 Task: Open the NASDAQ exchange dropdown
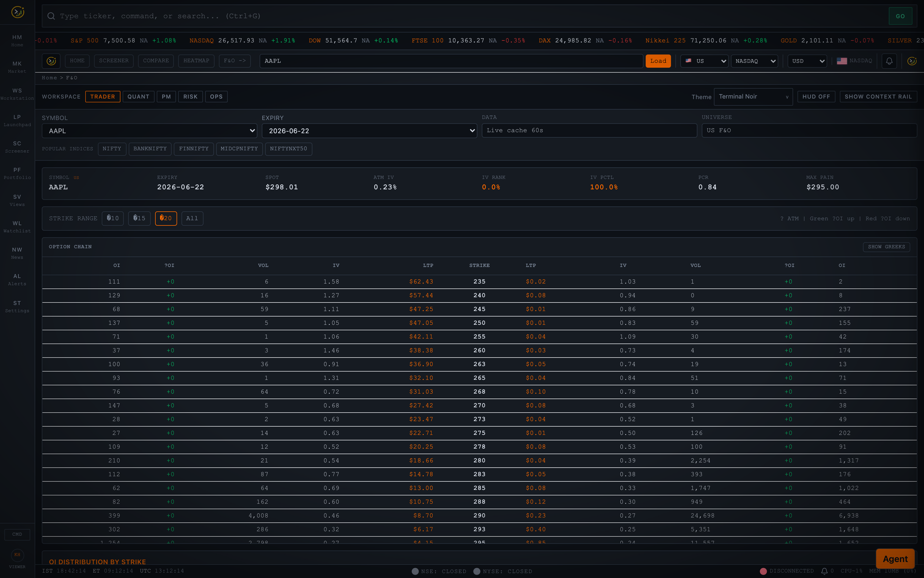click(x=755, y=61)
